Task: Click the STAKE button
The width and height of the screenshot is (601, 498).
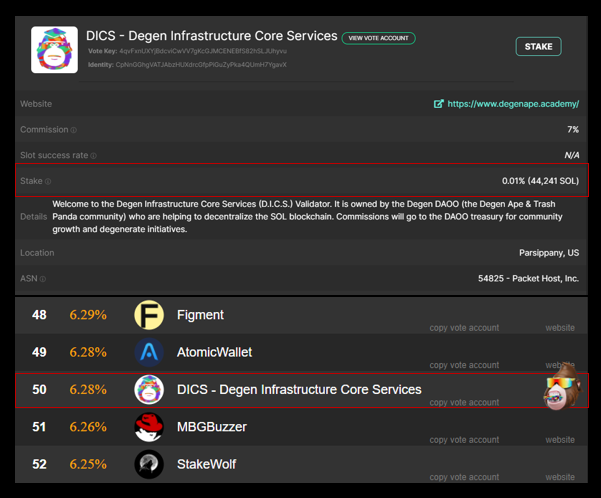Action: (x=539, y=46)
